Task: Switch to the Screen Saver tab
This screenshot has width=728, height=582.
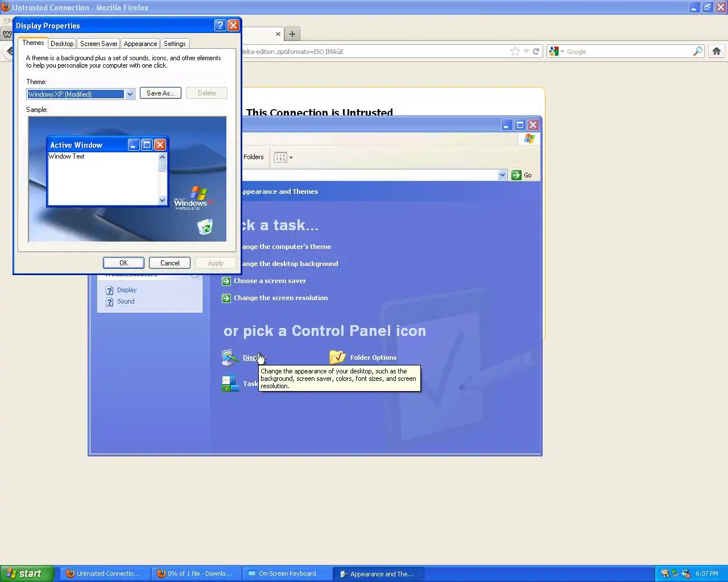Action: coord(99,44)
